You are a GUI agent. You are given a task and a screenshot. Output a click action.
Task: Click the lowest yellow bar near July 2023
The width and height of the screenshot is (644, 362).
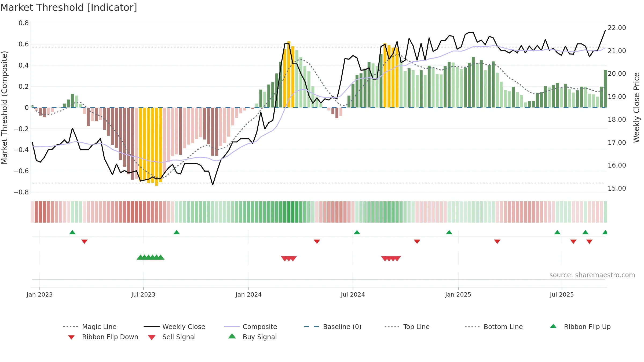point(157,147)
